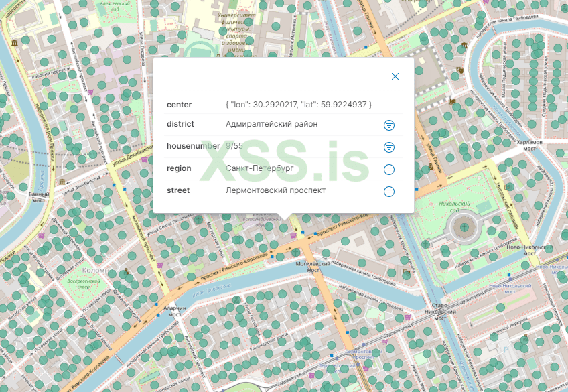Filter by the street value

[x=388, y=191]
